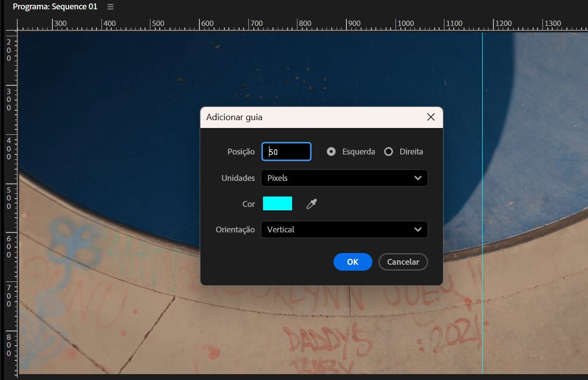Select the Programa: Sequence 01 panel tab
Image resolution: width=588 pixels, height=380 pixels.
click(x=55, y=7)
